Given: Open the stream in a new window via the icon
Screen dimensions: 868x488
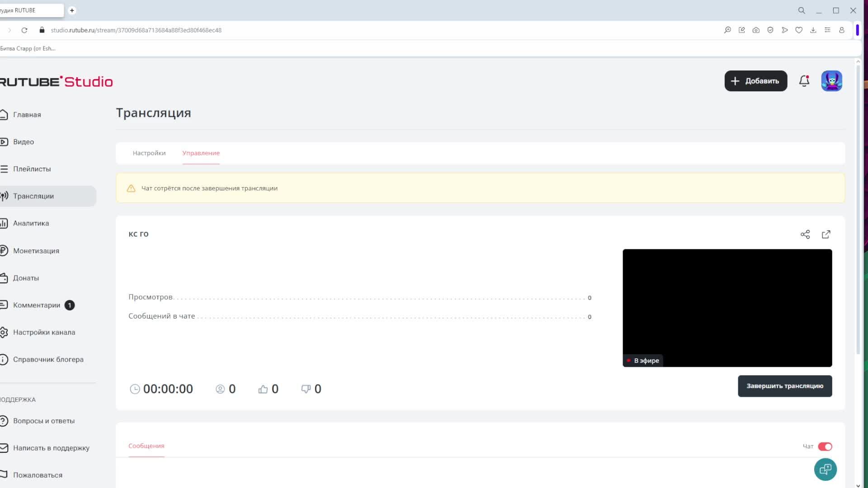Looking at the screenshot, I should coord(826,234).
